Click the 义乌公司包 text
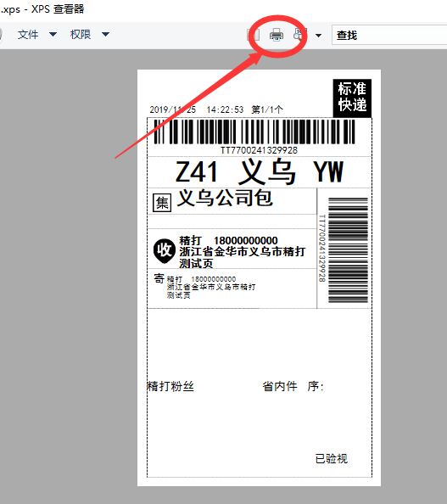The width and height of the screenshot is (447, 504). pos(225,198)
